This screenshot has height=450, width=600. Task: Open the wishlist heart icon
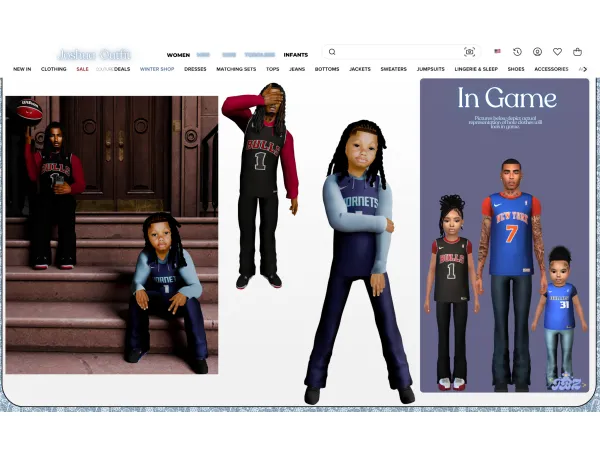[558, 52]
